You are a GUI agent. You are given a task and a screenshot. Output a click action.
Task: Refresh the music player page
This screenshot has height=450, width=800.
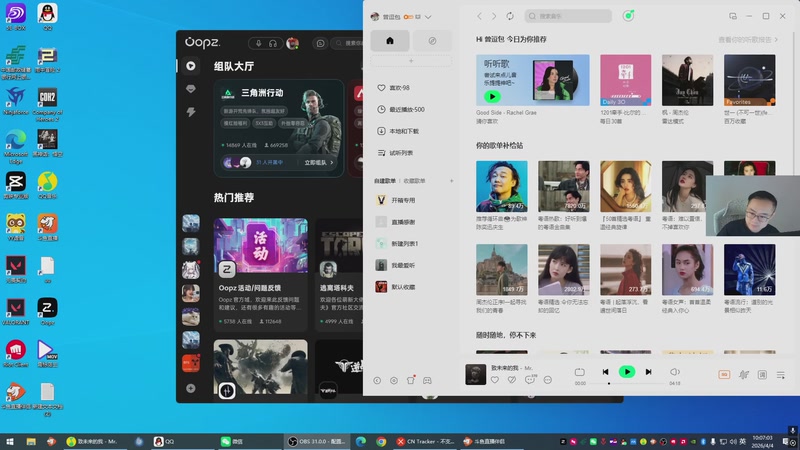click(x=510, y=16)
